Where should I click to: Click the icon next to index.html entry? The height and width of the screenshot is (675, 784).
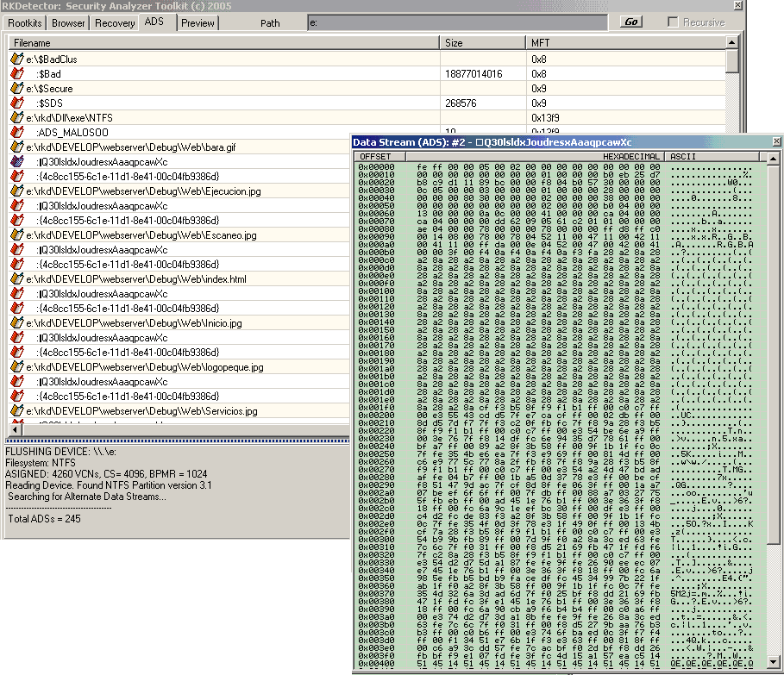tap(16, 279)
